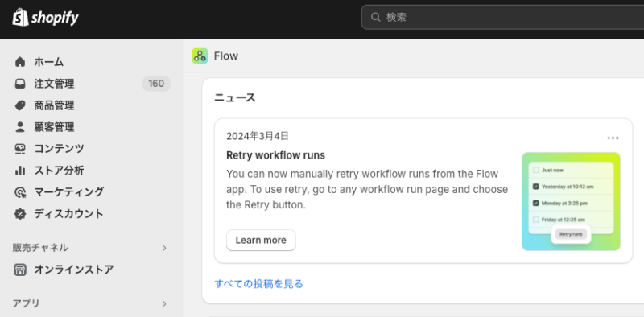Open the ホーム home icon

point(19,62)
